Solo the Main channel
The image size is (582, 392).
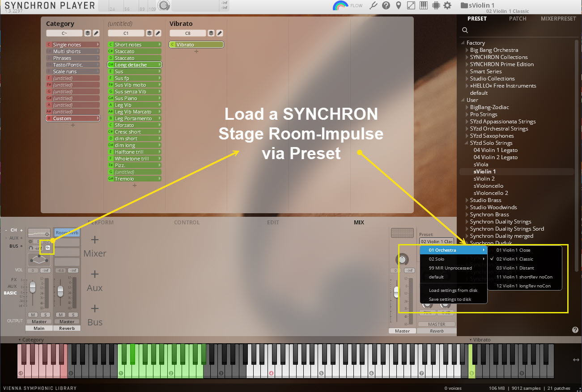(x=45, y=315)
